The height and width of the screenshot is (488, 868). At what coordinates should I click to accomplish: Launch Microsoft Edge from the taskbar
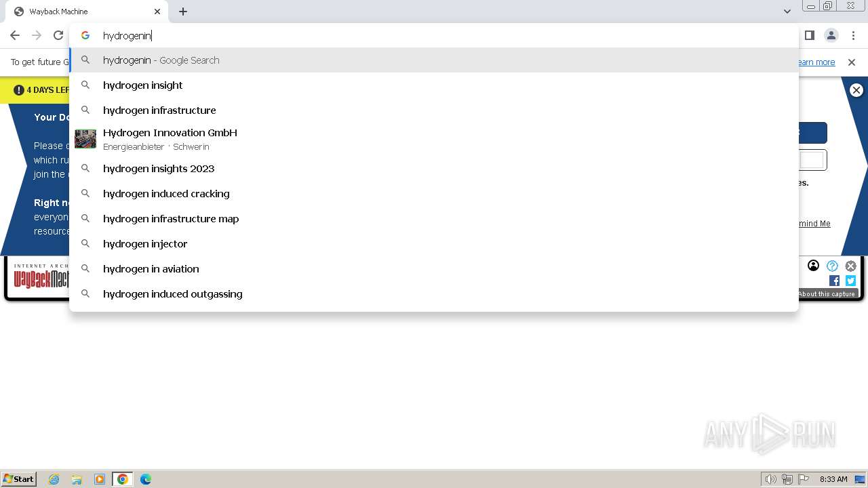[146, 479]
